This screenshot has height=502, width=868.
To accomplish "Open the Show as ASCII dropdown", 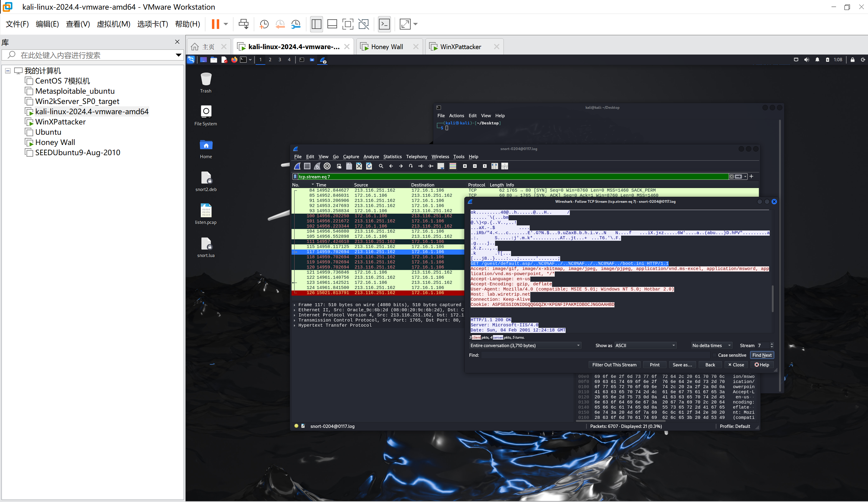I will point(645,345).
